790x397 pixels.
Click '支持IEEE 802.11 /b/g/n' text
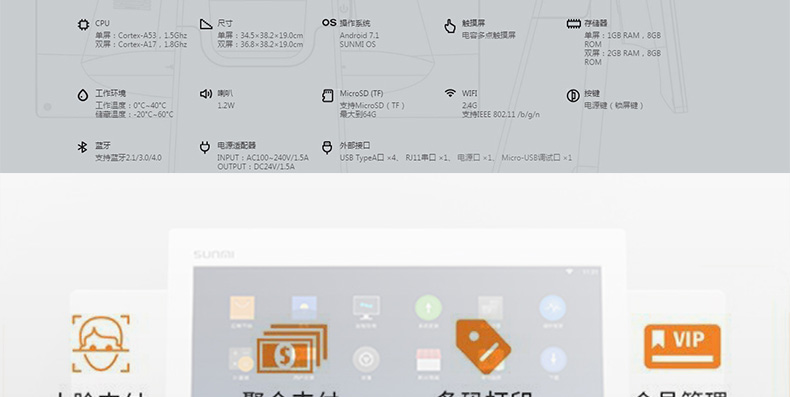501,114
